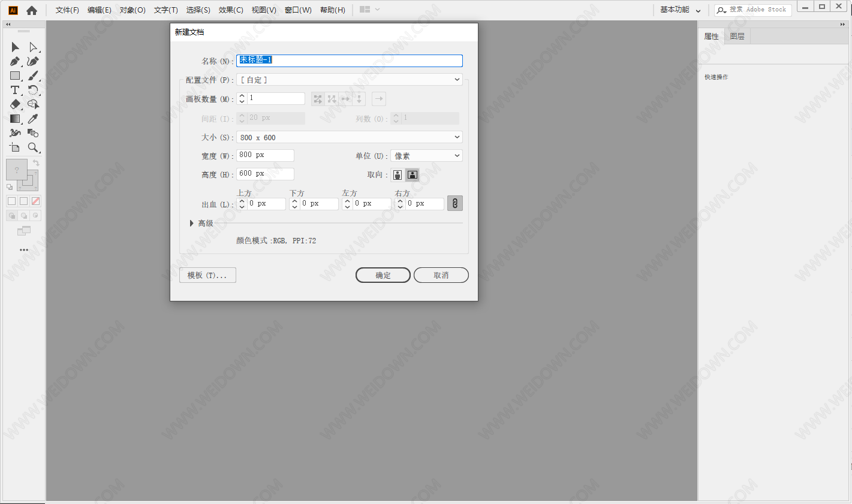Select the Zoom magnifier tool

tap(33, 147)
